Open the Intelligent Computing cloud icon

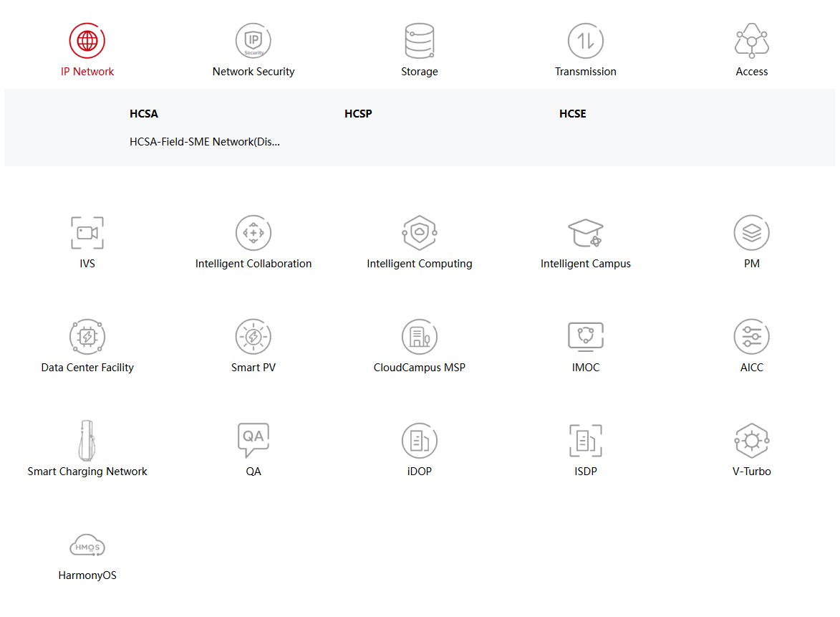pyautogui.click(x=420, y=233)
